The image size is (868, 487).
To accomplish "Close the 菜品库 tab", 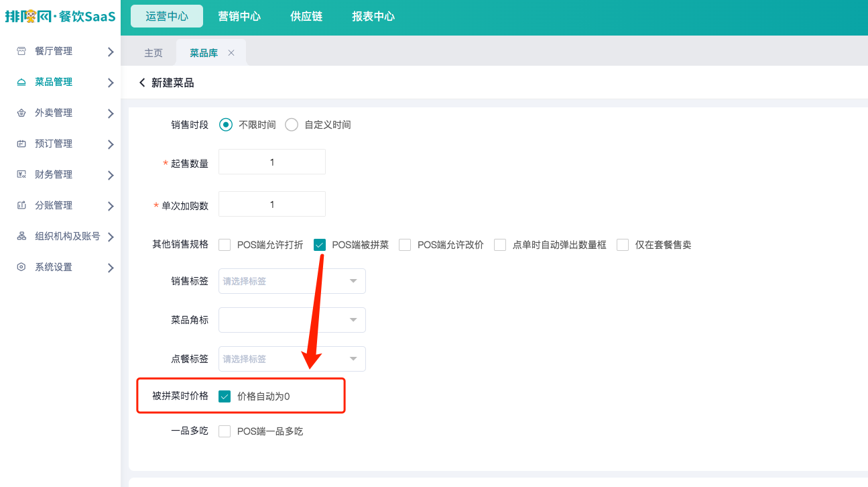I will [x=231, y=53].
